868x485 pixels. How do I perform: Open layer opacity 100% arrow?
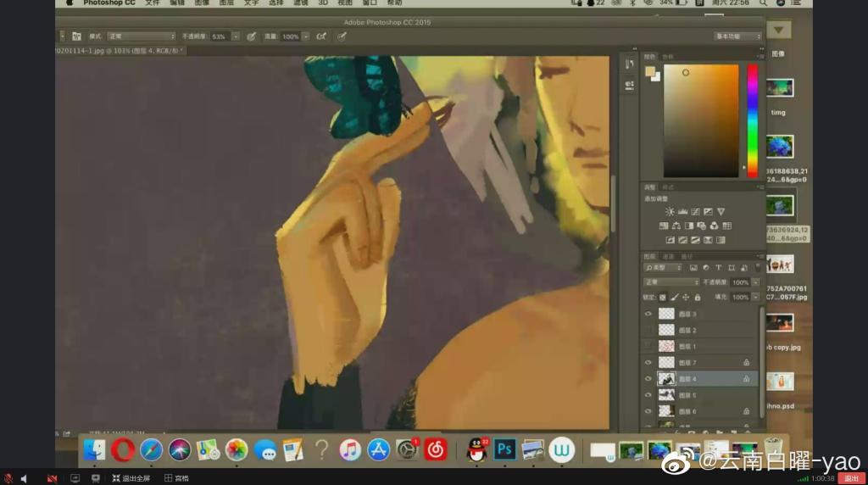755,282
